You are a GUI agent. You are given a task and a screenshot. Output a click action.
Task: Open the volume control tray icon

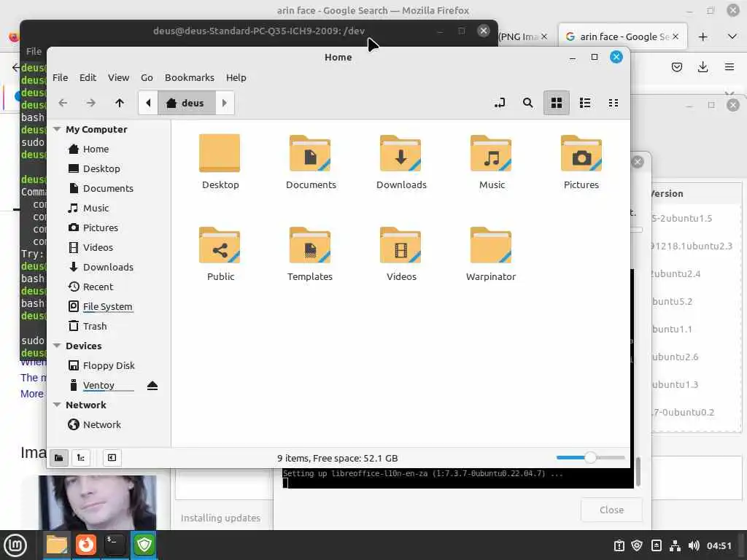(694, 545)
